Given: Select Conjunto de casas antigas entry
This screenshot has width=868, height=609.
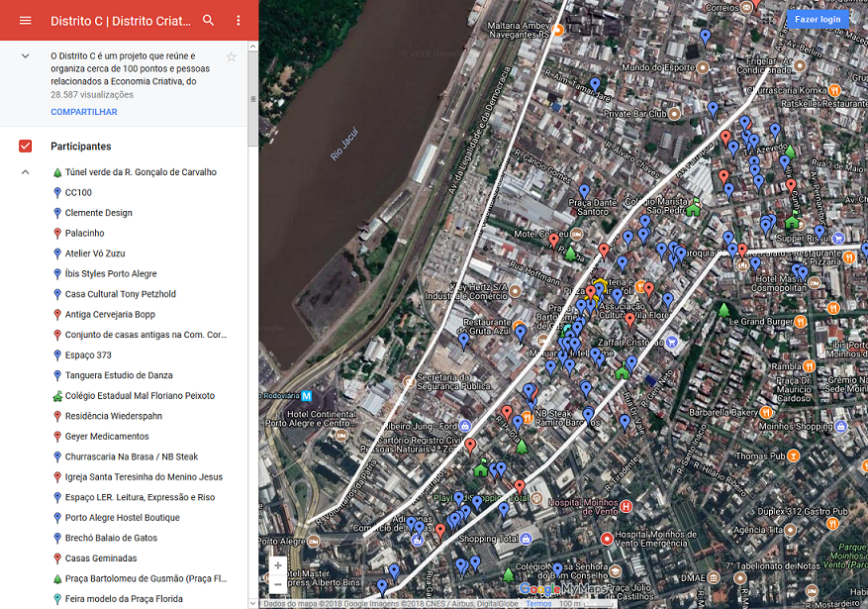Looking at the screenshot, I should tap(146, 335).
